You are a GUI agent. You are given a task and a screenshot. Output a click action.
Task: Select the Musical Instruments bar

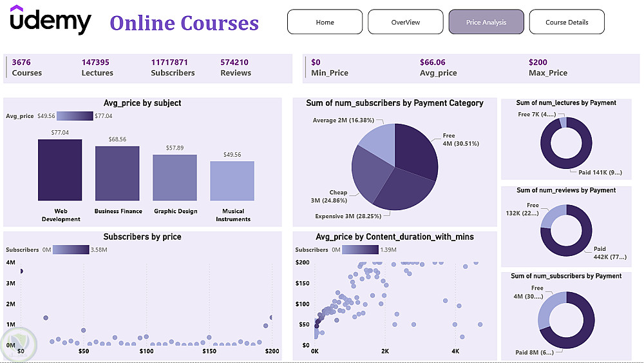pyautogui.click(x=232, y=181)
